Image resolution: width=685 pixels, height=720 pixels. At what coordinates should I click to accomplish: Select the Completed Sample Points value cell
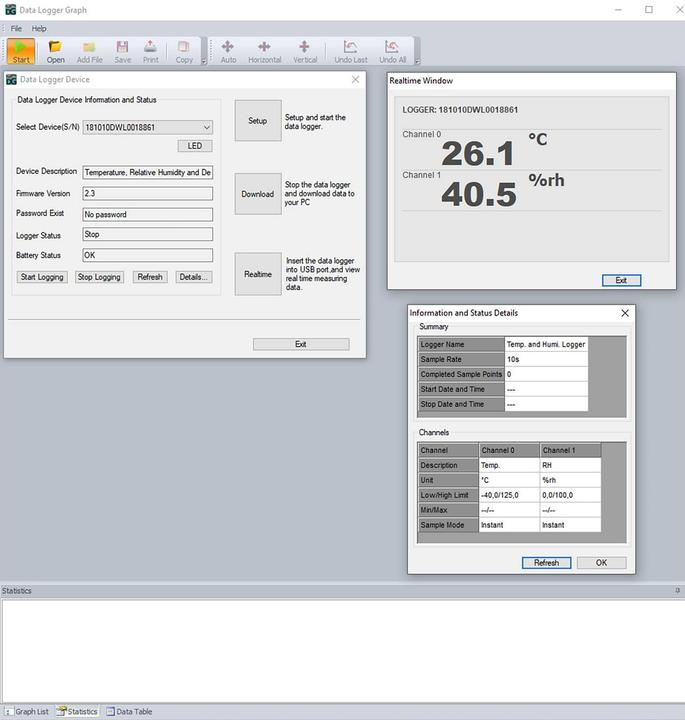546,374
